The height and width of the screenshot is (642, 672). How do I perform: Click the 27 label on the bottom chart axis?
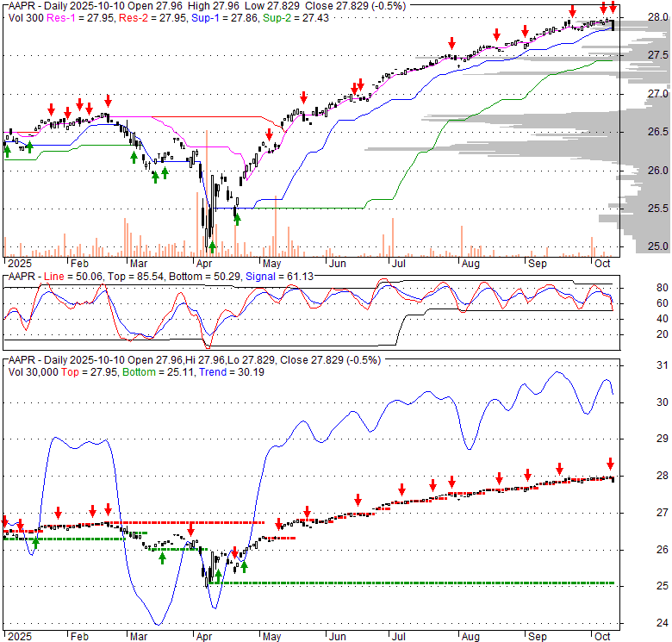point(663,513)
